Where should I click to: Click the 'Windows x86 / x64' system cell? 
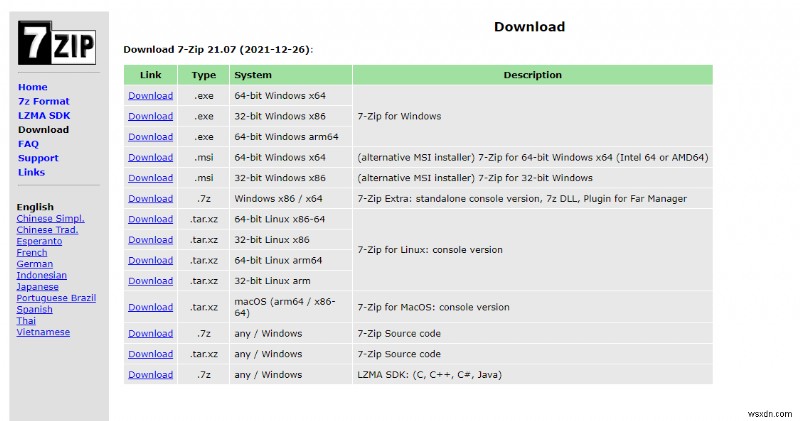tap(291, 199)
